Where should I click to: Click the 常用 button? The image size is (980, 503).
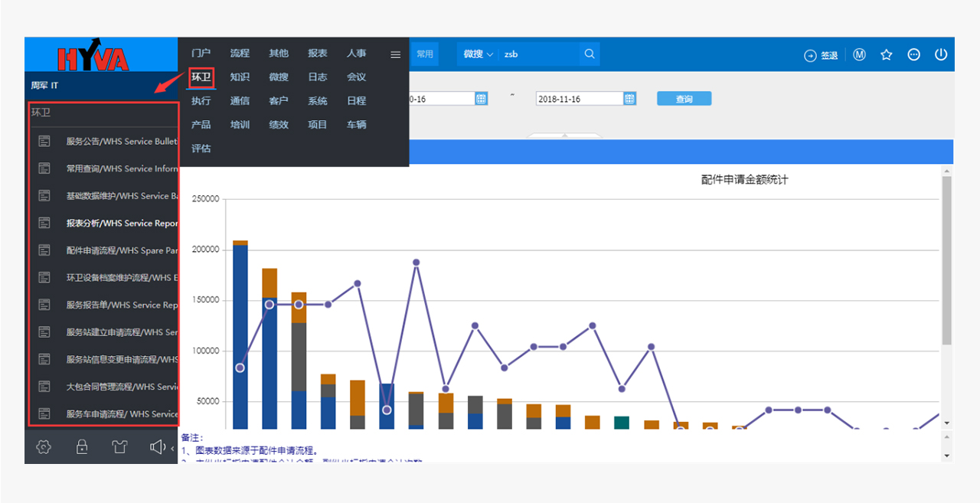point(425,54)
